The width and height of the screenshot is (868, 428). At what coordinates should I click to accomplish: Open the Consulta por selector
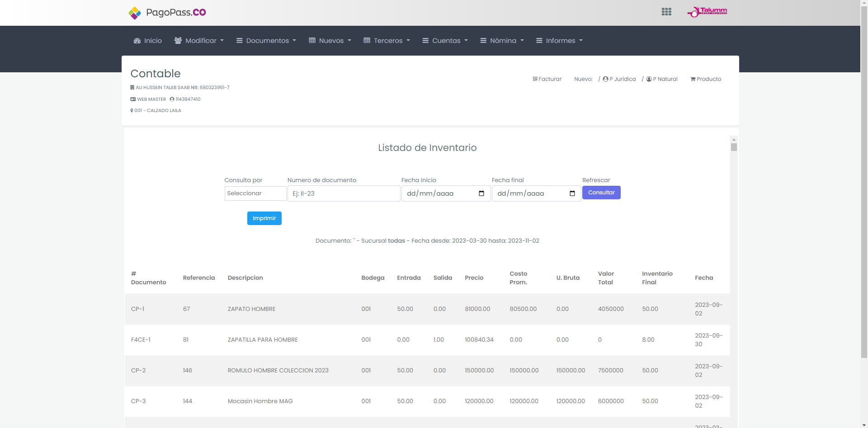click(x=255, y=193)
